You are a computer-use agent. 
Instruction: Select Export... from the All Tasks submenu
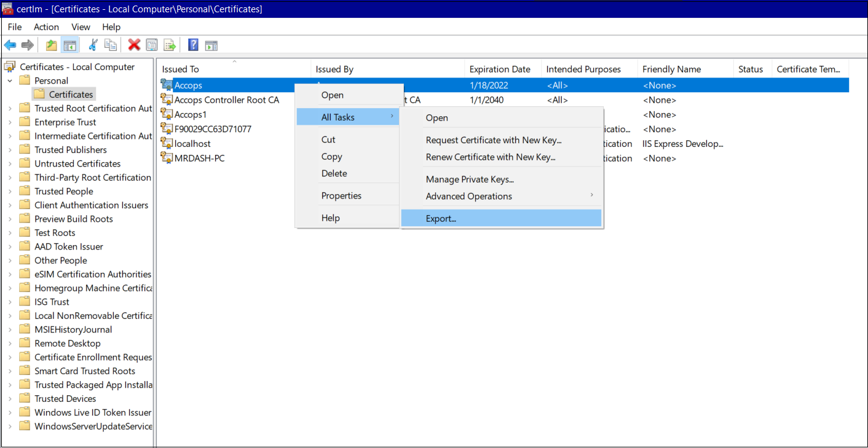[x=441, y=218]
